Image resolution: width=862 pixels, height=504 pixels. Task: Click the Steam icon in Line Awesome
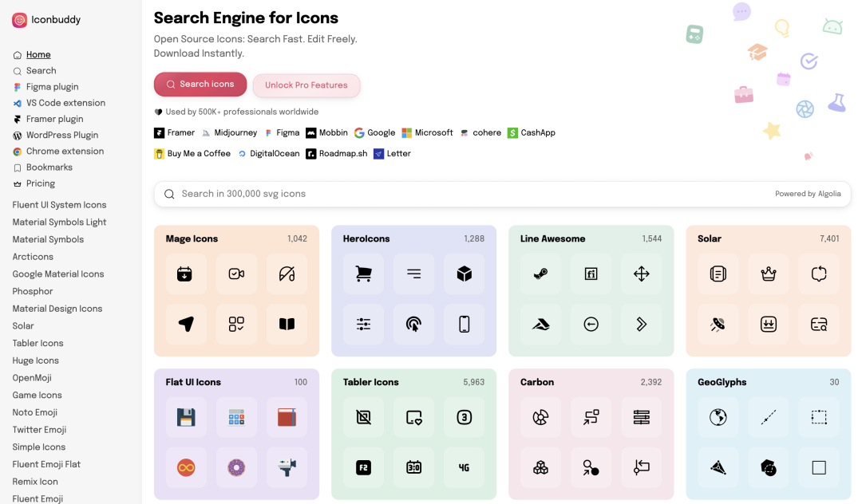tap(541, 274)
